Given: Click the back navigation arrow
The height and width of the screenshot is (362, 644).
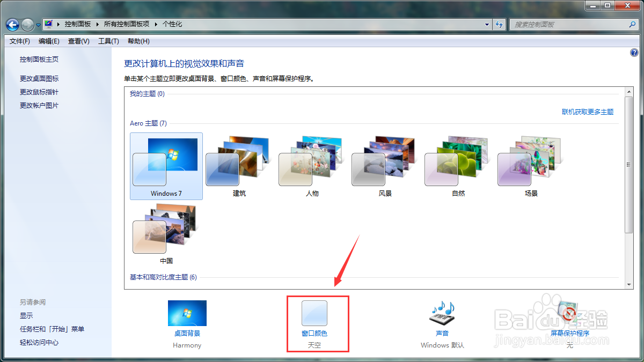Looking at the screenshot, I should [12, 24].
